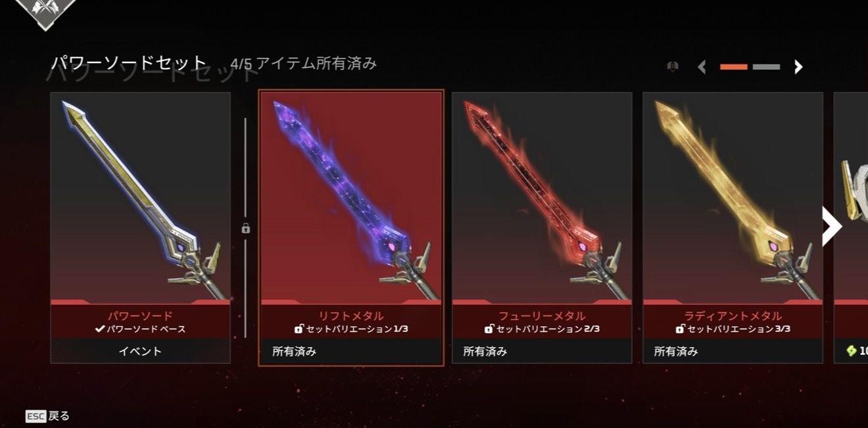This screenshot has width=868, height=428.
Task: Select the purple リフトメタル sword card
Action: coord(351,227)
